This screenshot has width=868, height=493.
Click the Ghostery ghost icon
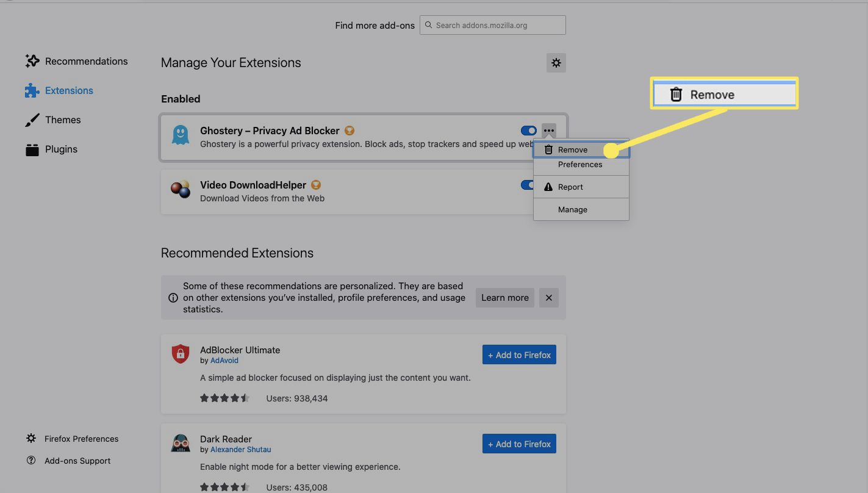pyautogui.click(x=180, y=135)
